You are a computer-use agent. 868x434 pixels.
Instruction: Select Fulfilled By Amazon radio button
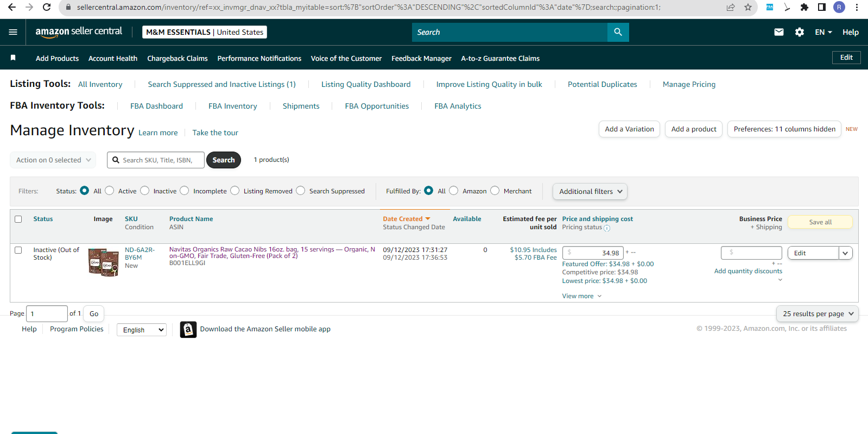(x=454, y=191)
